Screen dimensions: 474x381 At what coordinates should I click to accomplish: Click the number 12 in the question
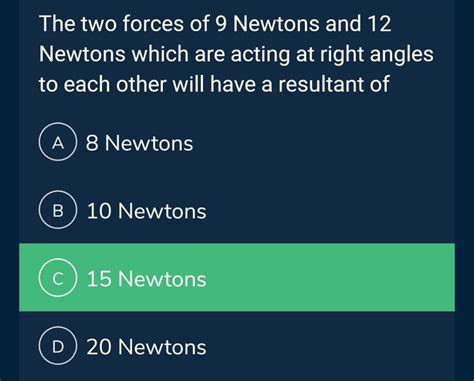[379, 24]
